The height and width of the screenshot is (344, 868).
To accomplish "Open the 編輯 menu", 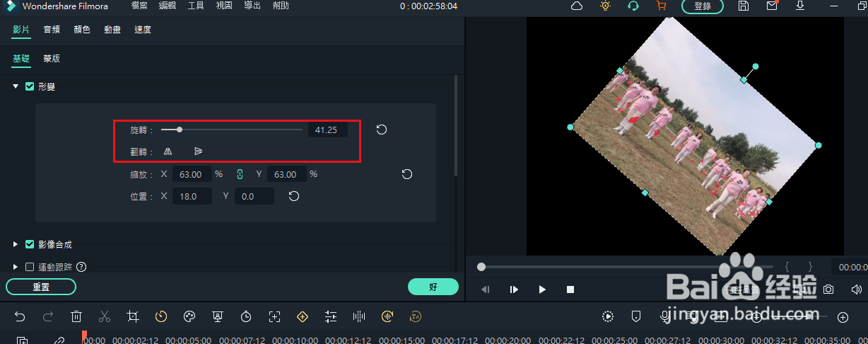I will pos(168,6).
